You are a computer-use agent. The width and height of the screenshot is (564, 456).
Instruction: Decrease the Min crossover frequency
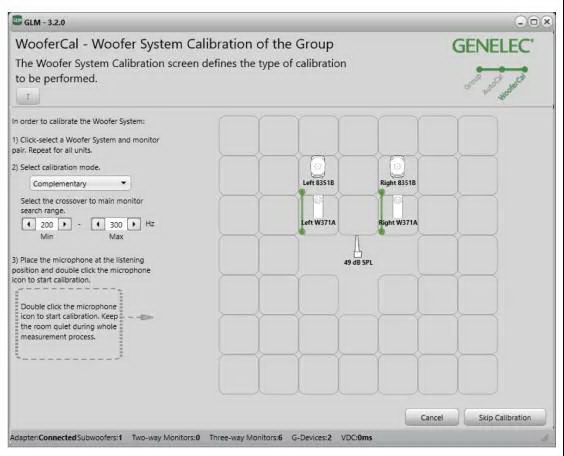[x=29, y=224]
